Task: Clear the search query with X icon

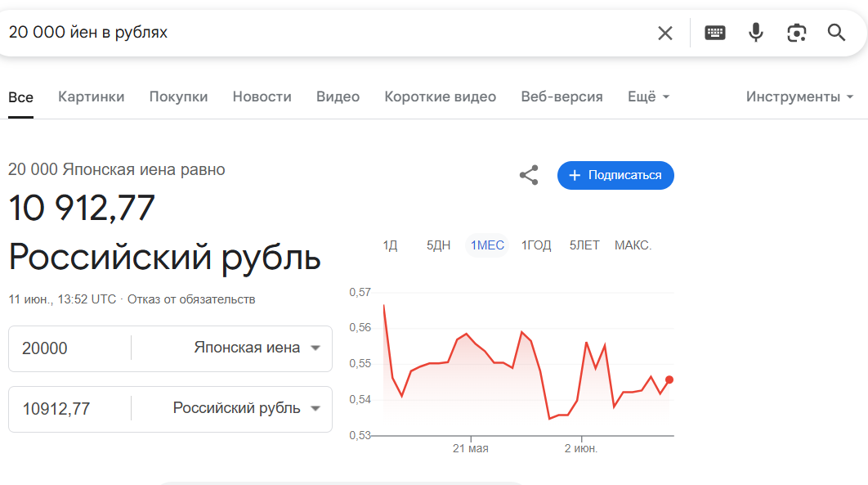Action: tap(664, 34)
